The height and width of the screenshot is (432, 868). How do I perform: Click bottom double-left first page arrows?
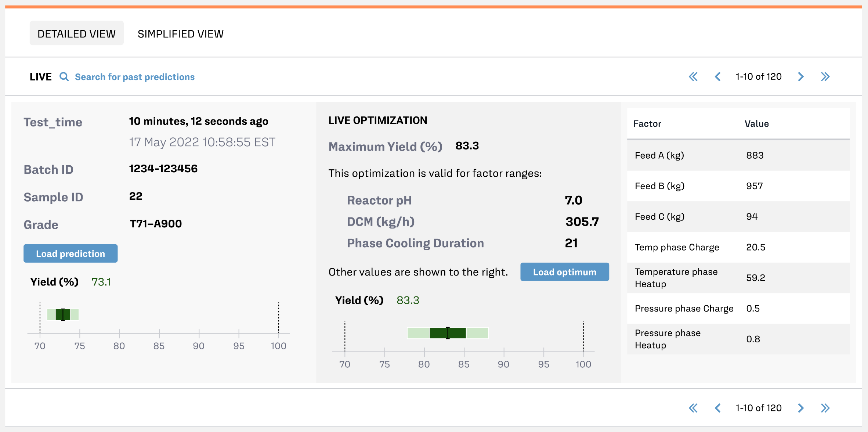(693, 408)
